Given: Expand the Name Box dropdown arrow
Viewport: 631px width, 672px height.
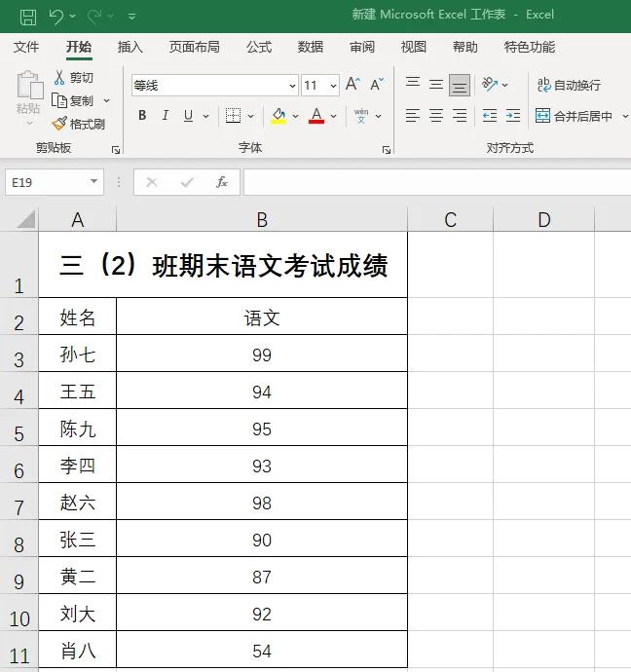Looking at the screenshot, I should coord(93,182).
